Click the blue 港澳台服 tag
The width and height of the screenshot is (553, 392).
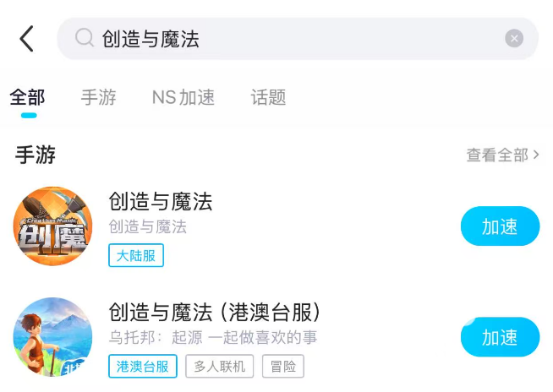tap(143, 366)
